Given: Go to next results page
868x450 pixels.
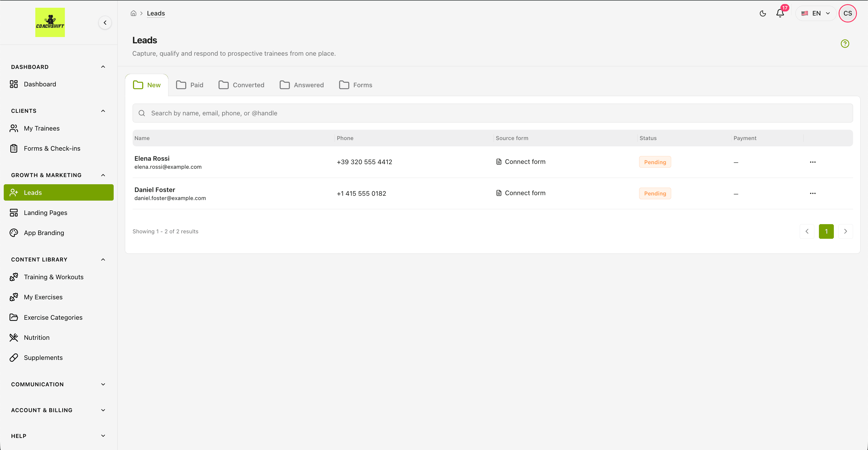Looking at the screenshot, I should point(845,231).
